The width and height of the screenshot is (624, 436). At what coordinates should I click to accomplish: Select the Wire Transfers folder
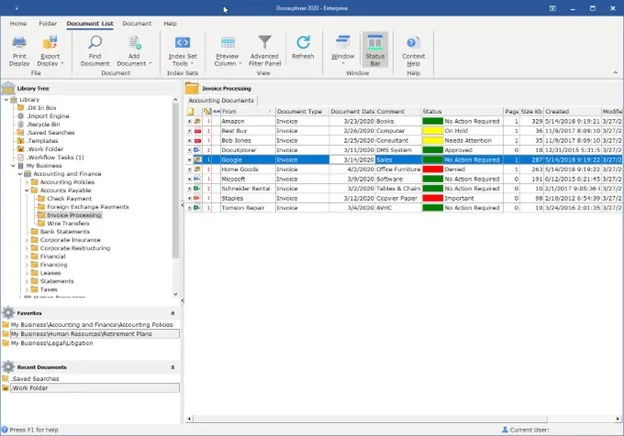(x=68, y=224)
